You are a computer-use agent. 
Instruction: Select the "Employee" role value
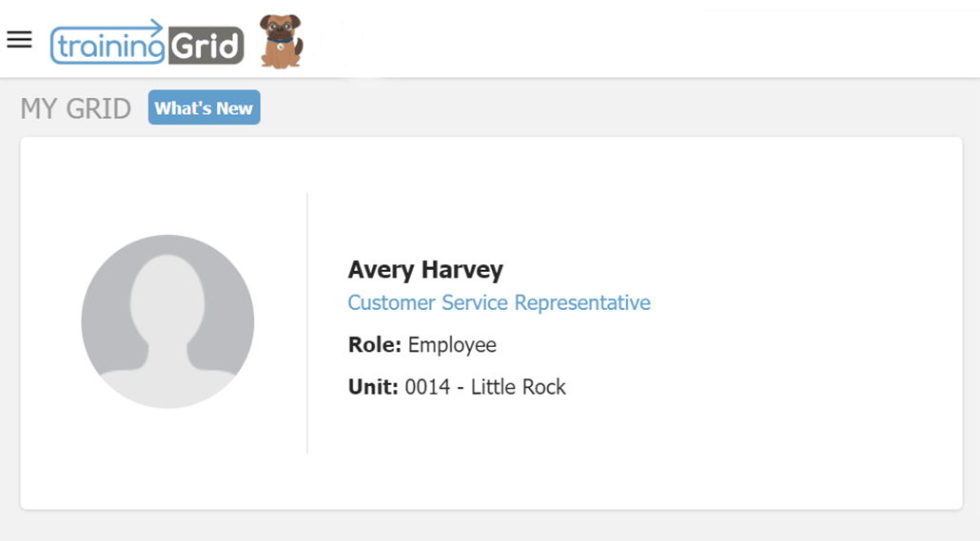452,344
